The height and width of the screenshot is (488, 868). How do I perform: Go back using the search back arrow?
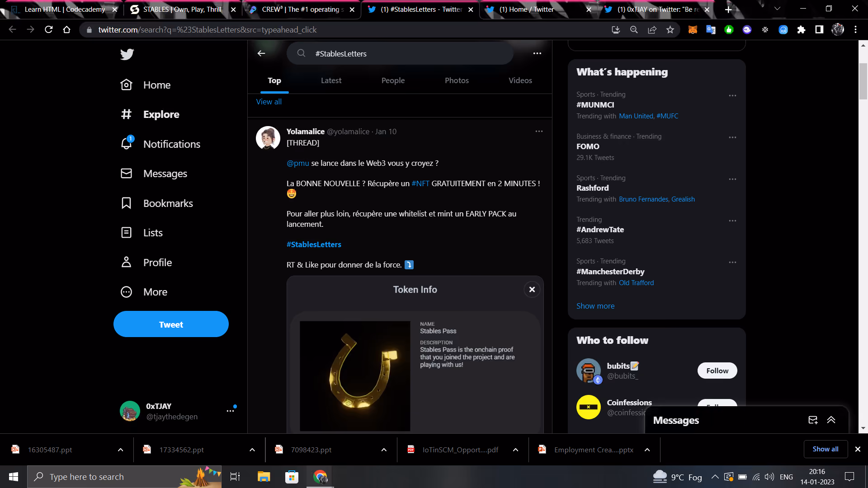[x=261, y=53]
